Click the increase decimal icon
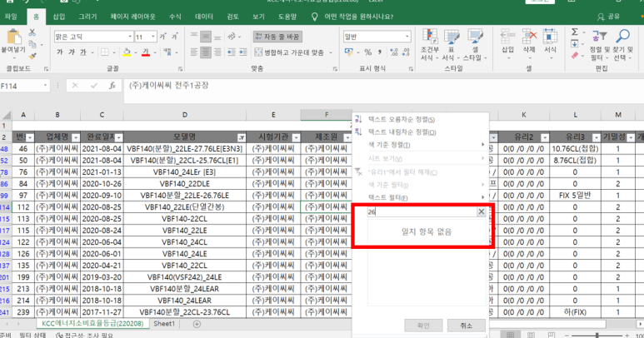 coord(394,52)
